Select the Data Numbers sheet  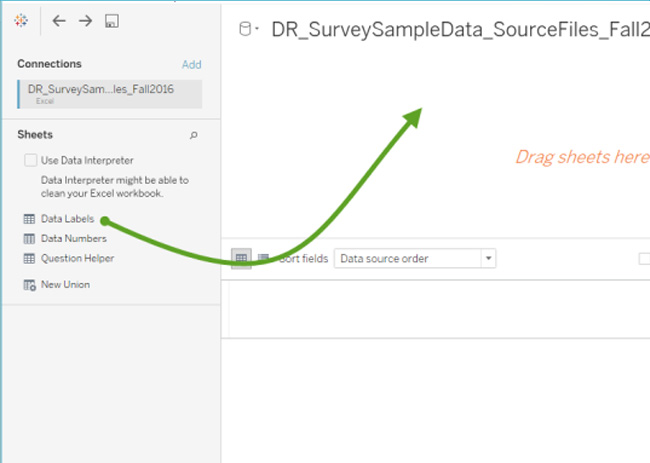click(x=73, y=239)
